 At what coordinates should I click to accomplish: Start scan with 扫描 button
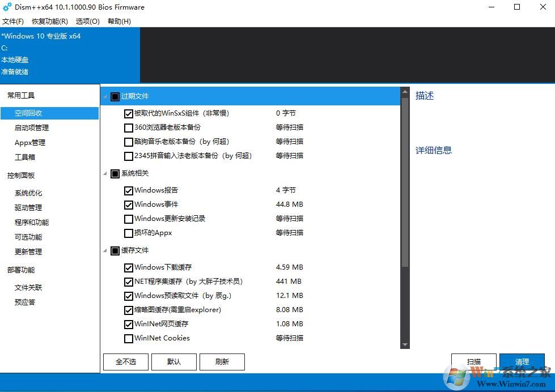[x=473, y=361]
